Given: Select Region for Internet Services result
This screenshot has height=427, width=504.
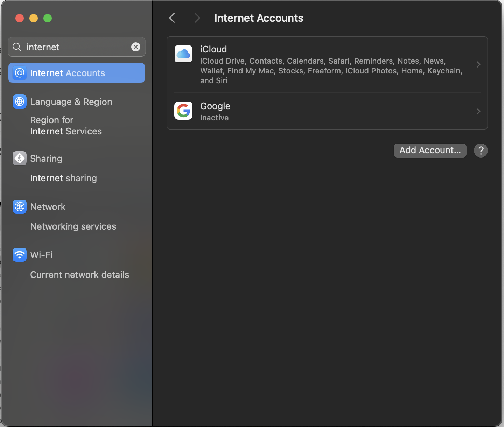Looking at the screenshot, I should pyautogui.click(x=66, y=126).
